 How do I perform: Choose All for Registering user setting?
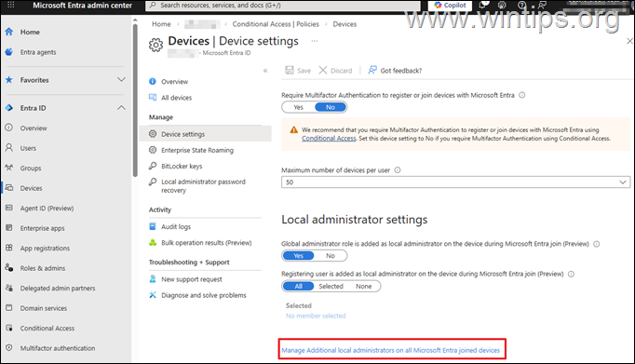coord(299,286)
